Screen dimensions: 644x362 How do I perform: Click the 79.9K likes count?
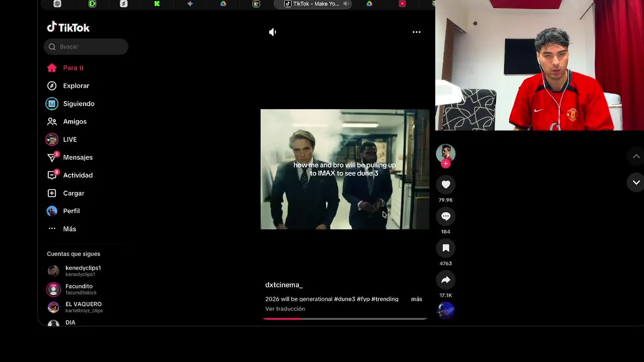446,200
